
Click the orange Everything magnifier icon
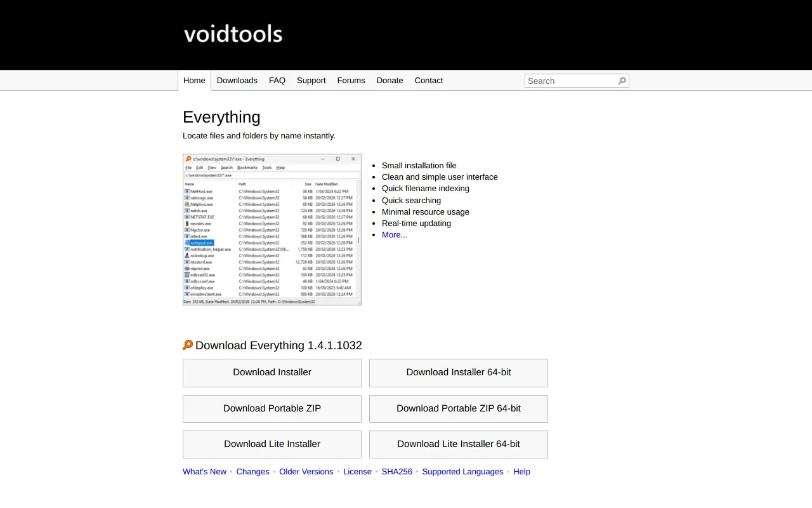point(188,345)
